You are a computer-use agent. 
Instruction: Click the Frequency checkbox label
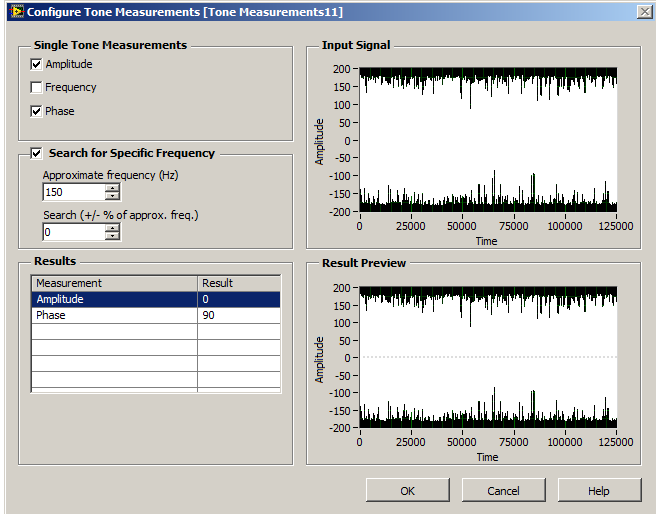(71, 87)
